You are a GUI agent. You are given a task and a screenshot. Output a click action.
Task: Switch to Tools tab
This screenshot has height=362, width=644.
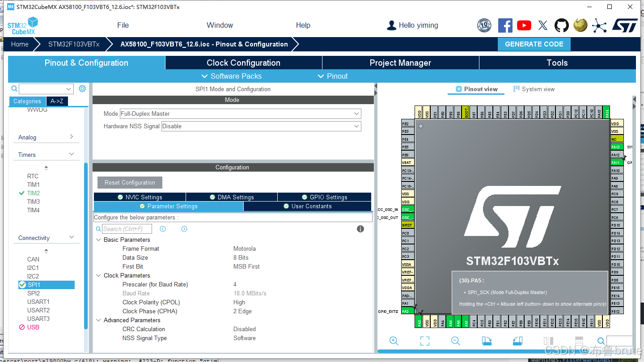click(x=557, y=63)
